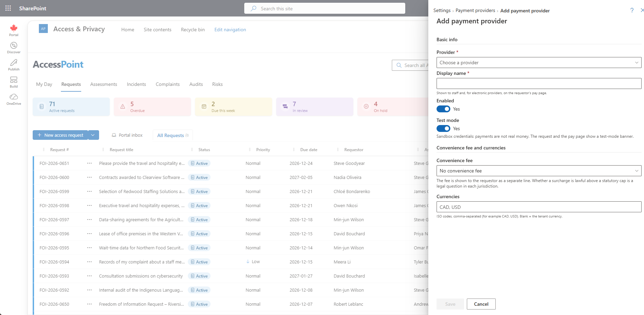
Task: Click the AP site logo icon
Action: (43, 29)
